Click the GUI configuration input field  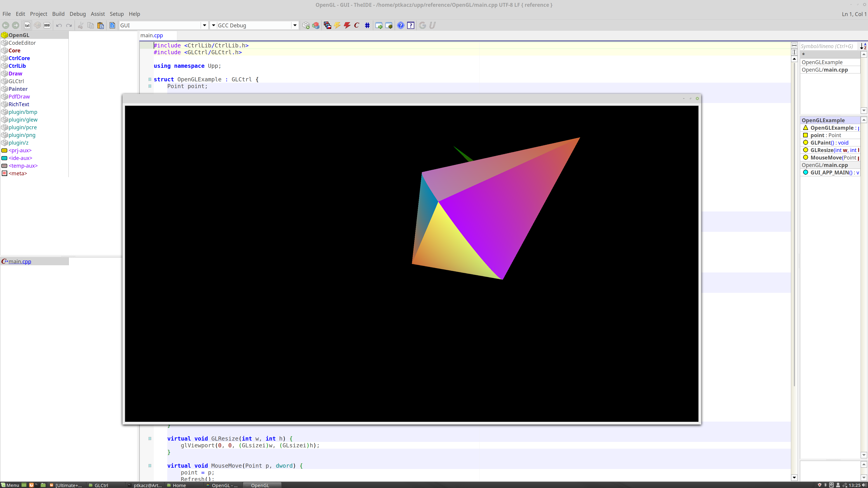click(x=160, y=25)
